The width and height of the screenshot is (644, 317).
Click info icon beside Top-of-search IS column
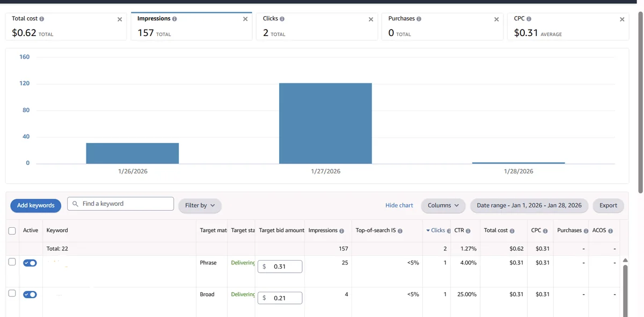[x=400, y=230]
